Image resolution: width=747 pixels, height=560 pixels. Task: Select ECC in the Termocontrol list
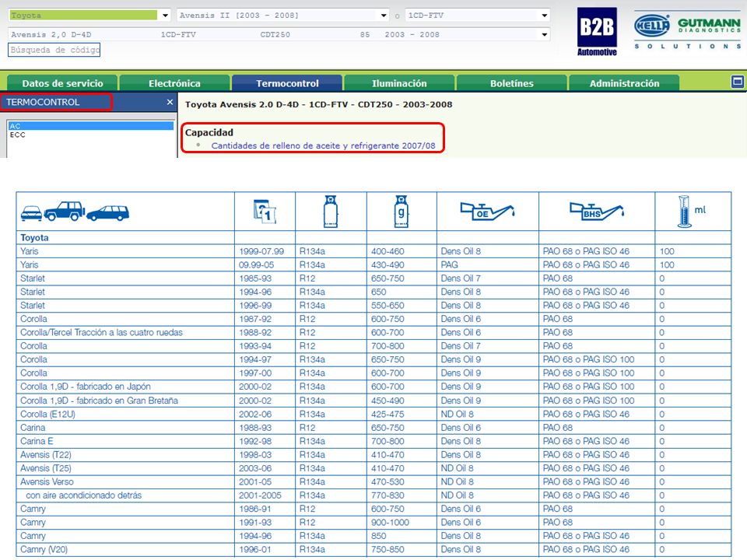pyautogui.click(x=91, y=135)
